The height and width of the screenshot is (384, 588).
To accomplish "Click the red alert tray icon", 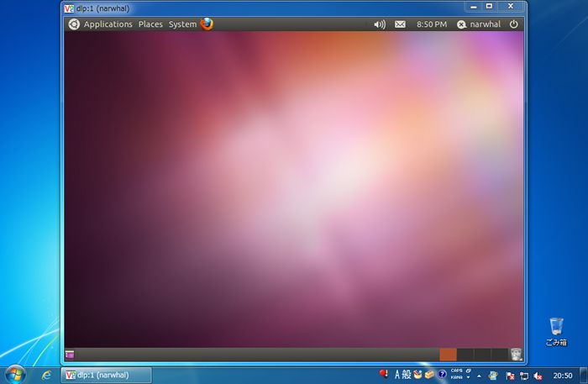I will 384,374.
